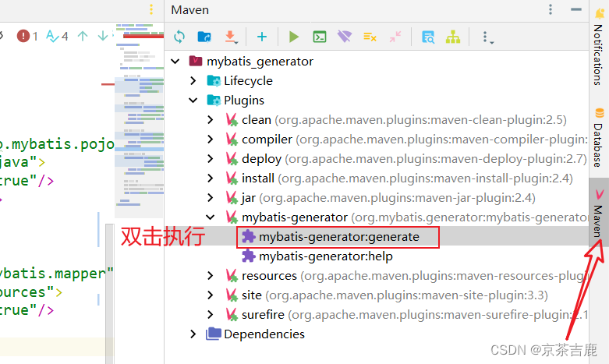Toggle Maven side tab
The width and height of the screenshot is (609, 364).
click(599, 213)
